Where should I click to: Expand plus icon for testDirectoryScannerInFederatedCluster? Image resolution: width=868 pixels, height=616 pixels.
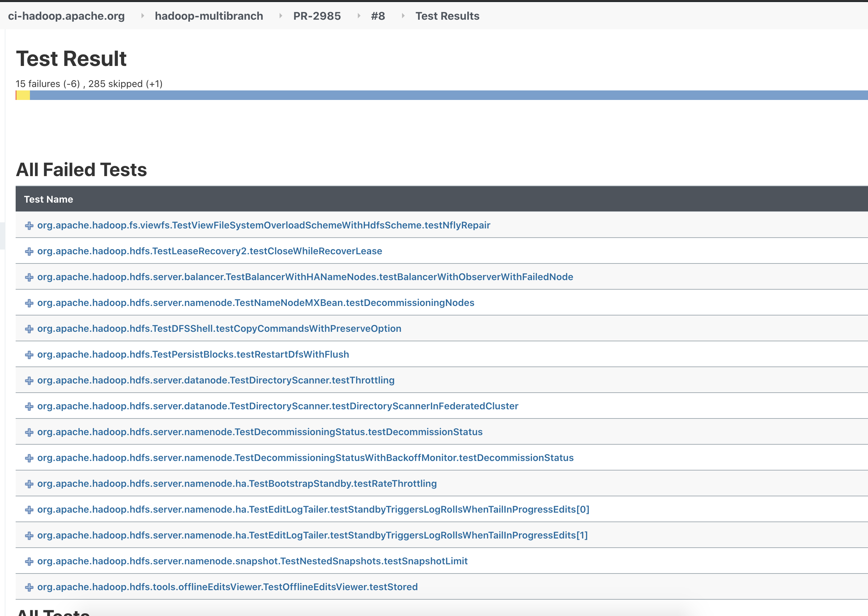(x=29, y=406)
